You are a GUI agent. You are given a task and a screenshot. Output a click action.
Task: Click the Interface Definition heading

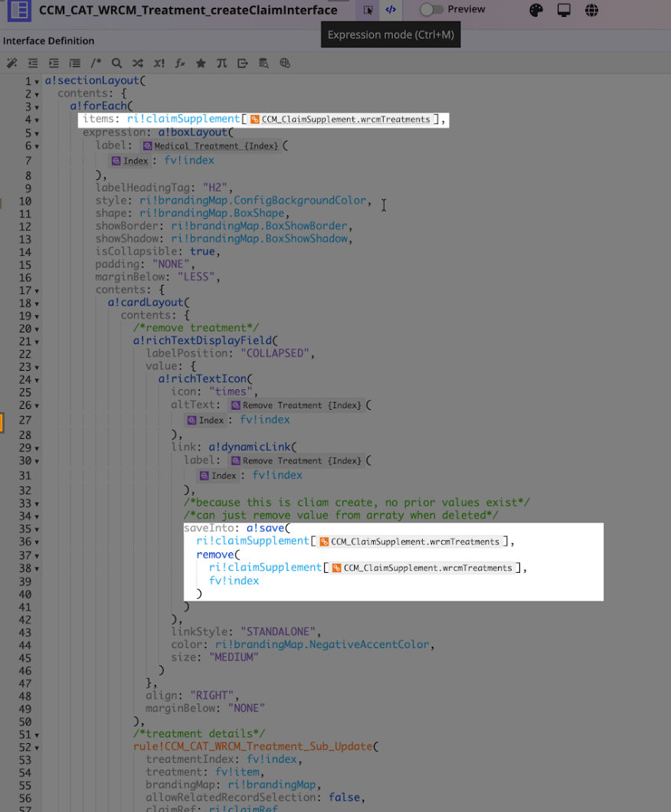(49, 41)
